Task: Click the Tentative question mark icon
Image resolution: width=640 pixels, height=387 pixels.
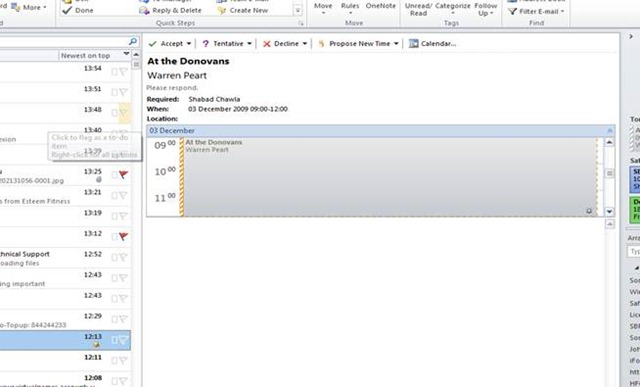Action: 206,44
